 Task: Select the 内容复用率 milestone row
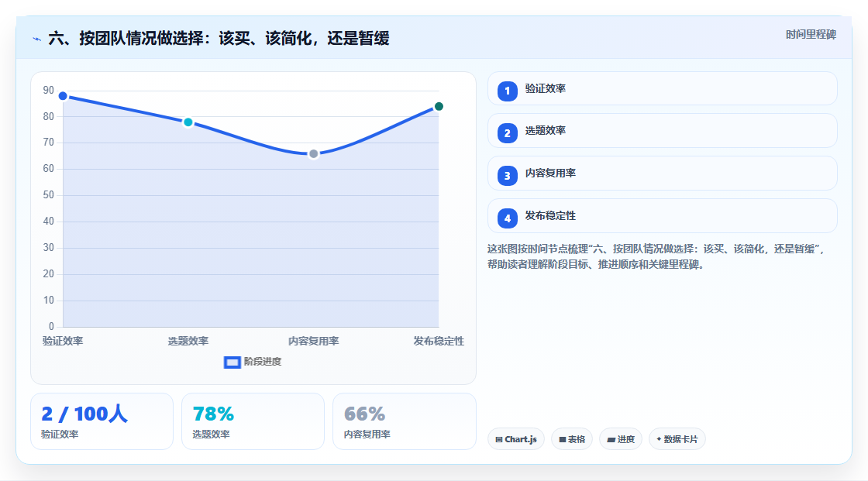[x=662, y=174]
